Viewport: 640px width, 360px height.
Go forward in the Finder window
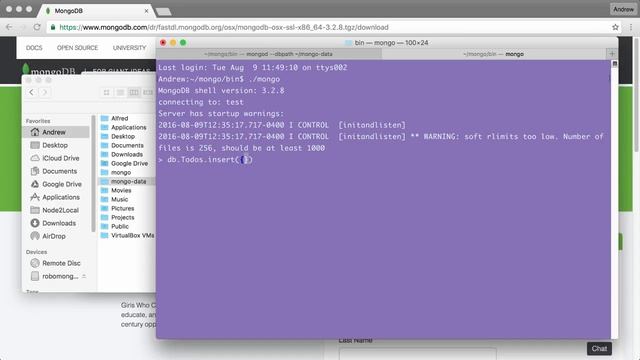tap(45, 92)
